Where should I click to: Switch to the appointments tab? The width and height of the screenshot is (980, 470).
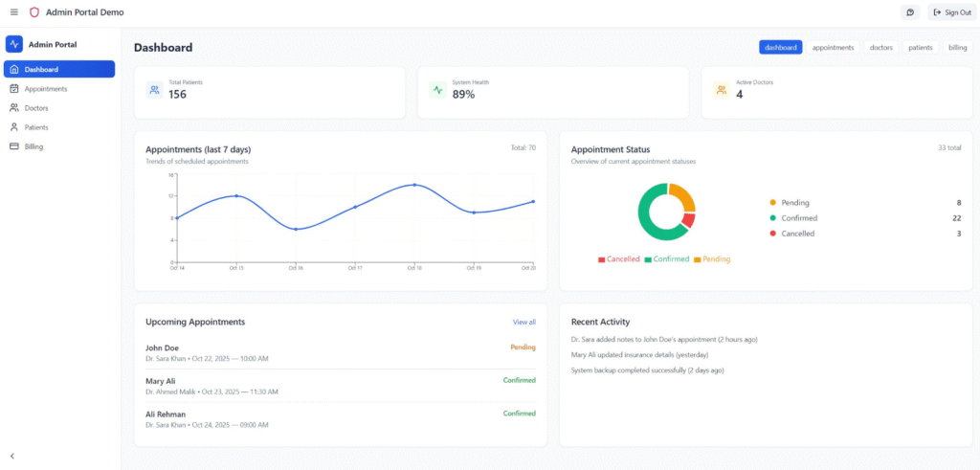pyautogui.click(x=833, y=47)
